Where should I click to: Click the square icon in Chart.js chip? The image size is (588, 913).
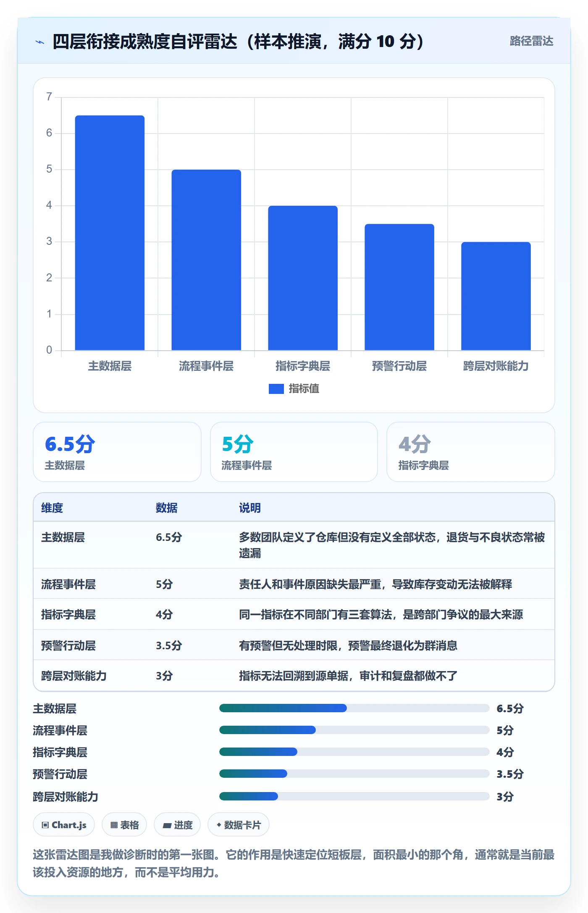tap(45, 825)
